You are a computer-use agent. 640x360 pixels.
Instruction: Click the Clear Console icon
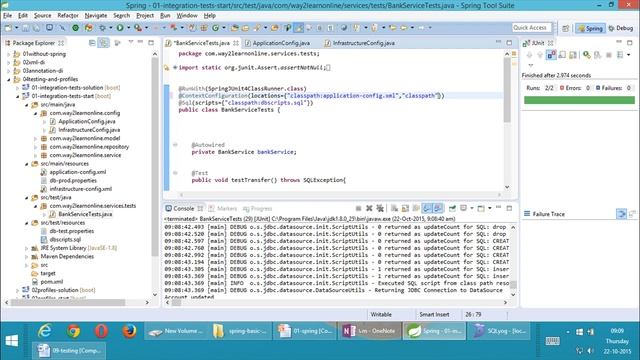tap(394, 208)
